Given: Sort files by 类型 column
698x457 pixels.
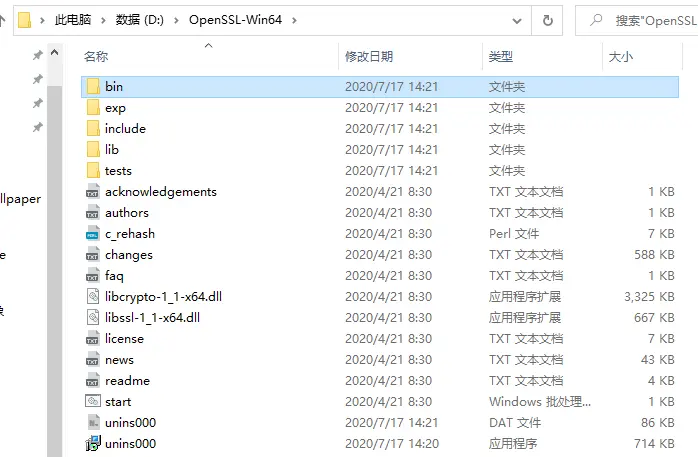Looking at the screenshot, I should coord(501,57).
